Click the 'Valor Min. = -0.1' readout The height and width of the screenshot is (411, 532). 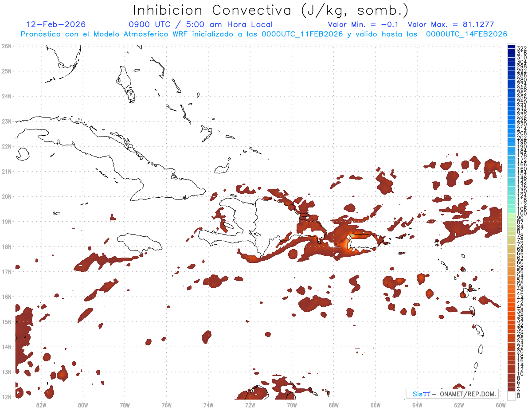click(364, 24)
